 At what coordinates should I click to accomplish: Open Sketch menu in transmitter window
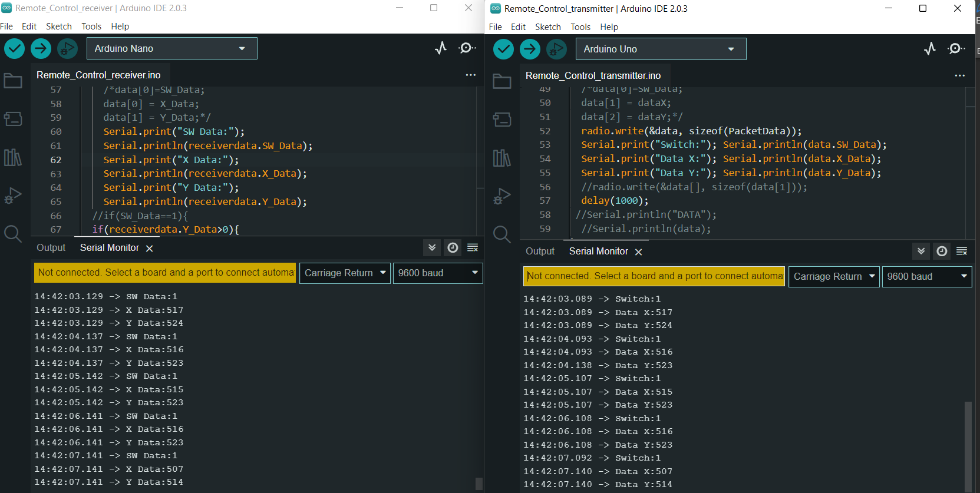click(x=548, y=27)
